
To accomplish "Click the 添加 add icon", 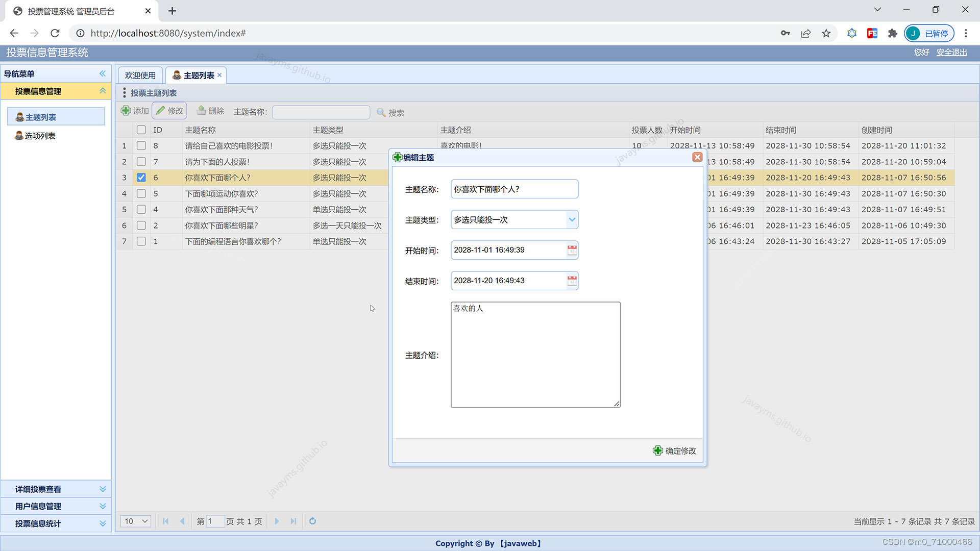I will (x=126, y=110).
